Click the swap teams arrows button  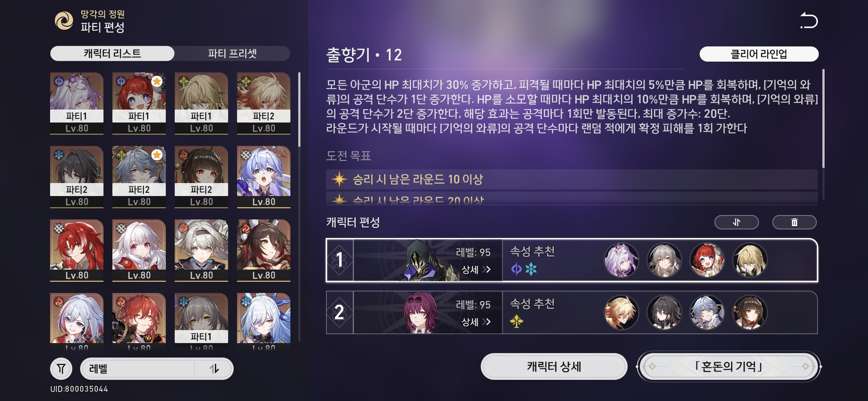736,222
